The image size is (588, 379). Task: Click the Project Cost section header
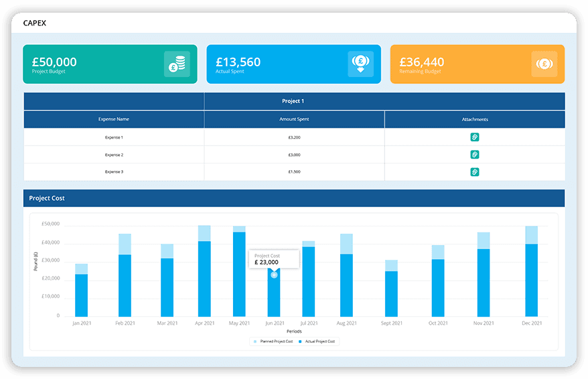click(294, 198)
